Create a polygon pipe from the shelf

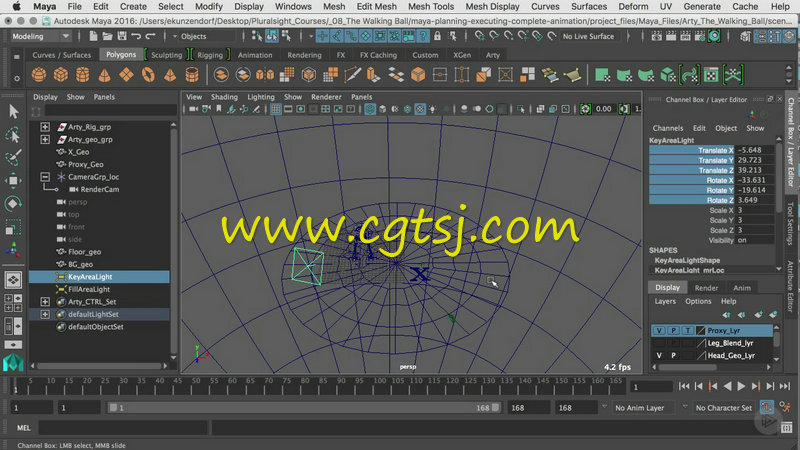click(192, 75)
